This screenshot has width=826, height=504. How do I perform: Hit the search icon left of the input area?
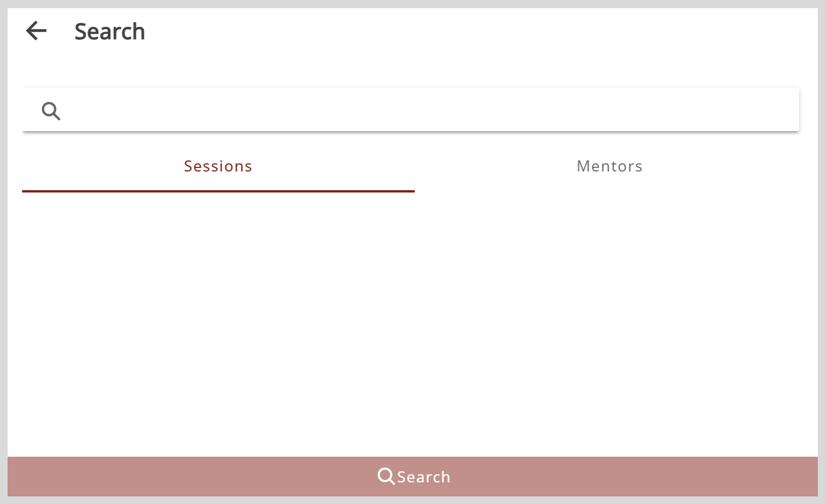pos(51,110)
